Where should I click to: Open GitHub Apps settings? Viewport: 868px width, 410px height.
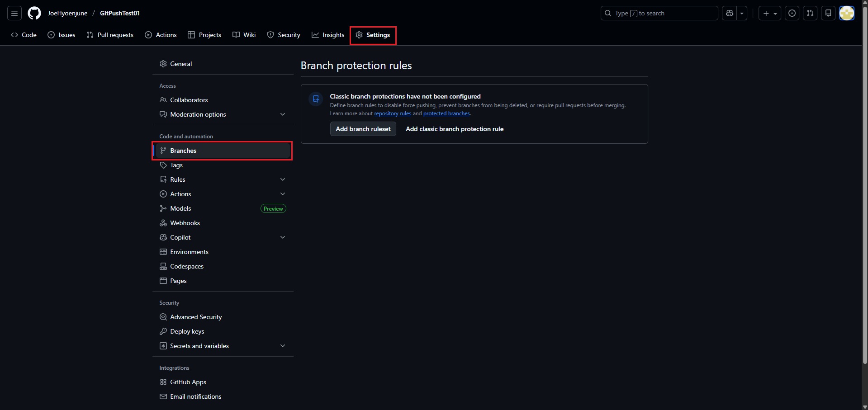[223, 382]
